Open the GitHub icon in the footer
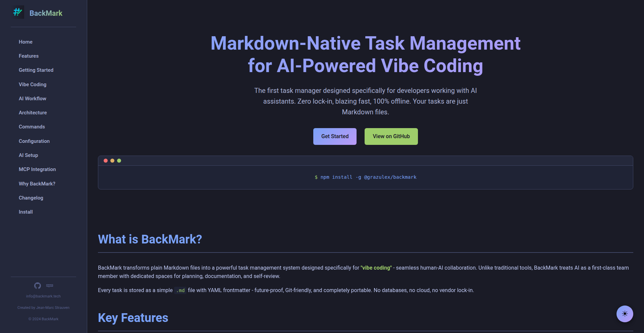The height and width of the screenshot is (333, 644). (x=37, y=286)
